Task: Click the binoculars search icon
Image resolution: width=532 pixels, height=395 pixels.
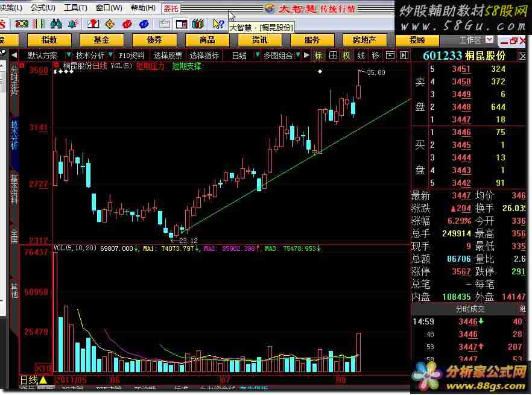Action: pyautogui.click(x=56, y=24)
